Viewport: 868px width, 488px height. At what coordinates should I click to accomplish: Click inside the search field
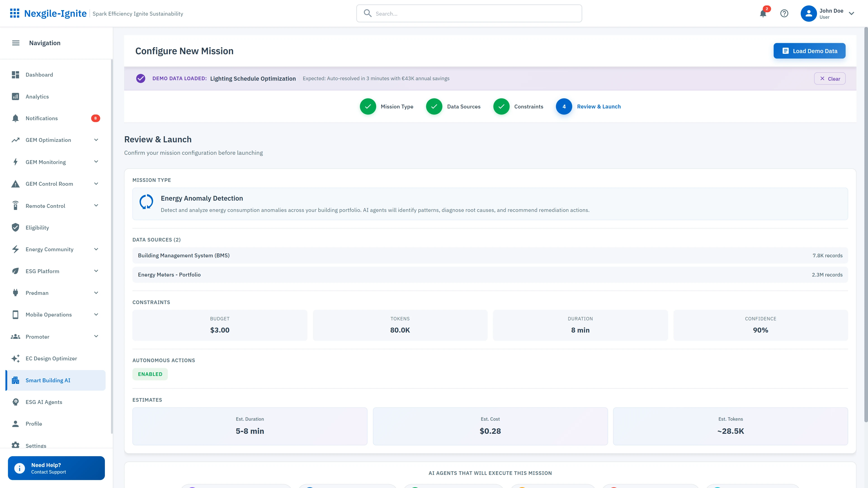(468, 14)
